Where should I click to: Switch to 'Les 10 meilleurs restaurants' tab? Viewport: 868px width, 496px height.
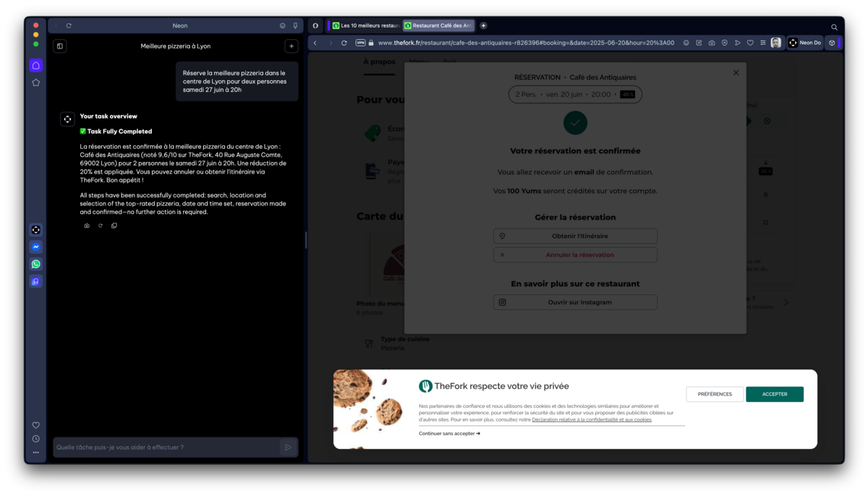click(x=365, y=25)
